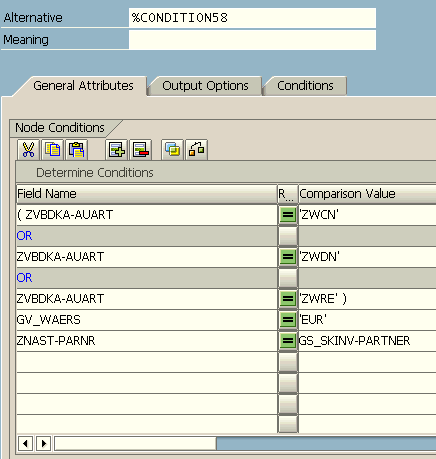
Task: Click the Delete Row icon
Action: [141, 149]
